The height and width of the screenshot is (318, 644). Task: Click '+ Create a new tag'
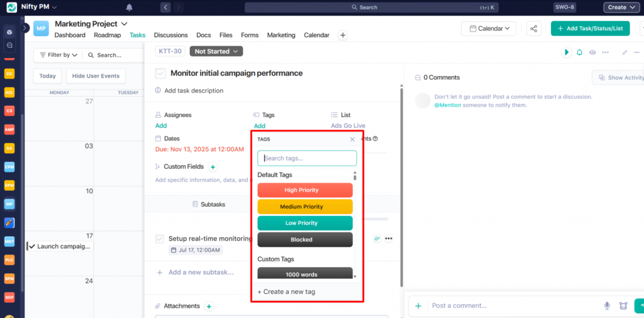[x=286, y=292]
